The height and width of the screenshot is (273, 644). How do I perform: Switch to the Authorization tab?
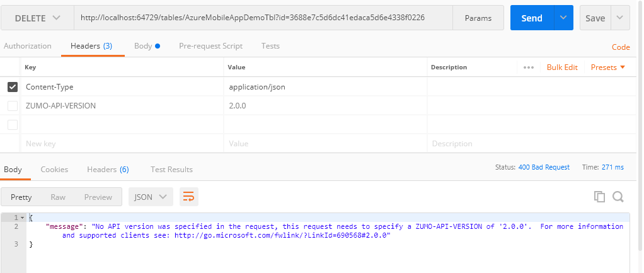click(28, 46)
